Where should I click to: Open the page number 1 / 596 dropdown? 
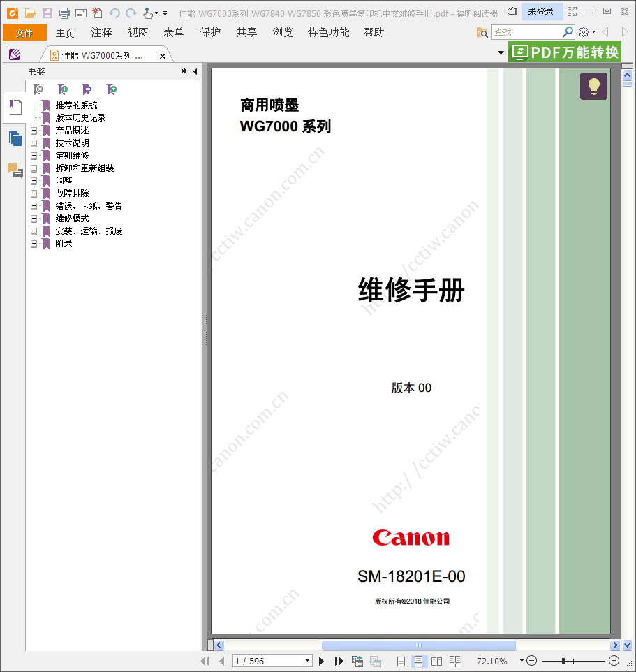coord(307,661)
